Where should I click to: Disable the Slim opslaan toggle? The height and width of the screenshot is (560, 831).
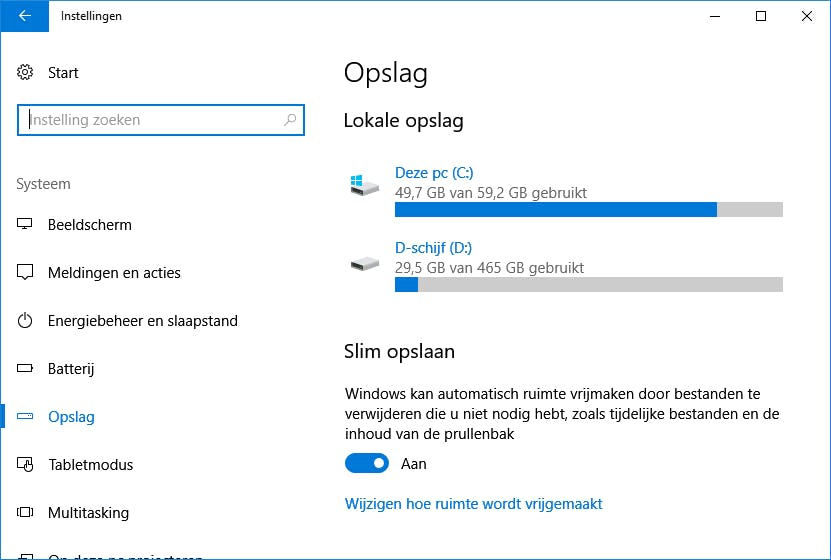tap(367, 464)
